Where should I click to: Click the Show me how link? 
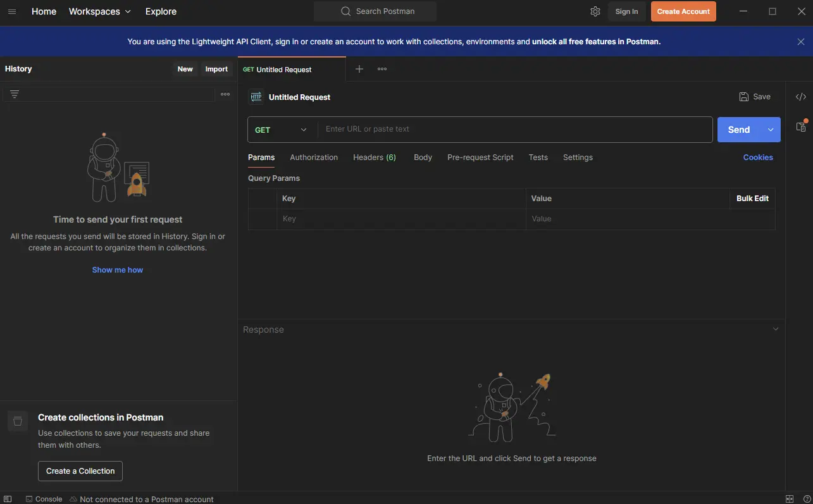coord(117,269)
